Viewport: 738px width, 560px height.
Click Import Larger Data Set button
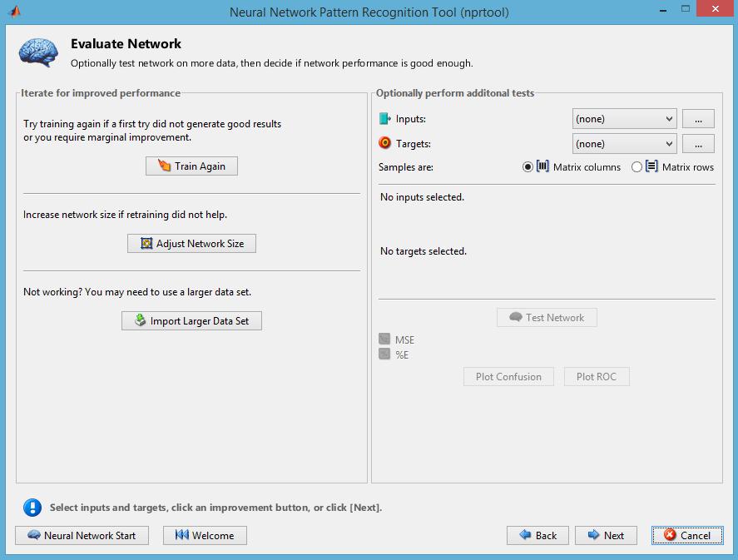tap(191, 320)
